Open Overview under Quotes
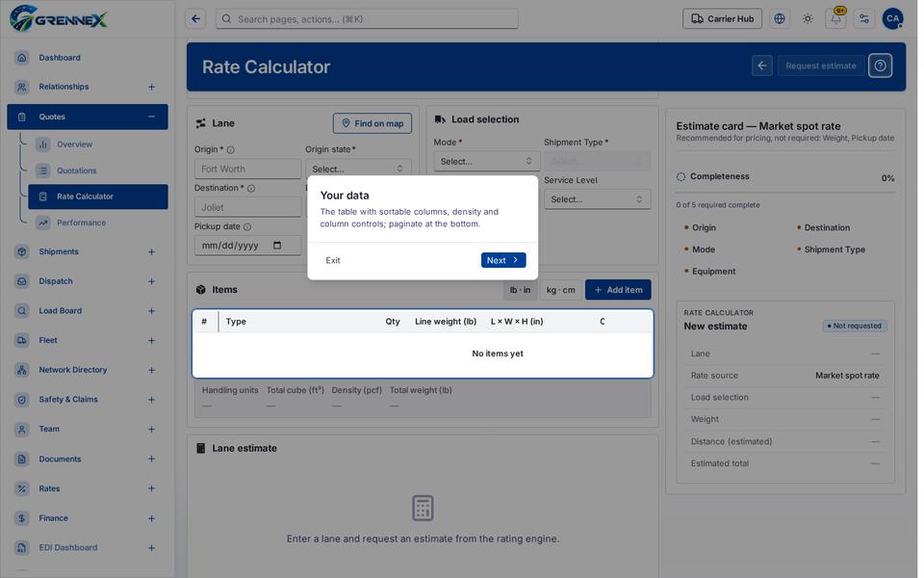Image resolution: width=924 pixels, height=578 pixels. tap(74, 144)
